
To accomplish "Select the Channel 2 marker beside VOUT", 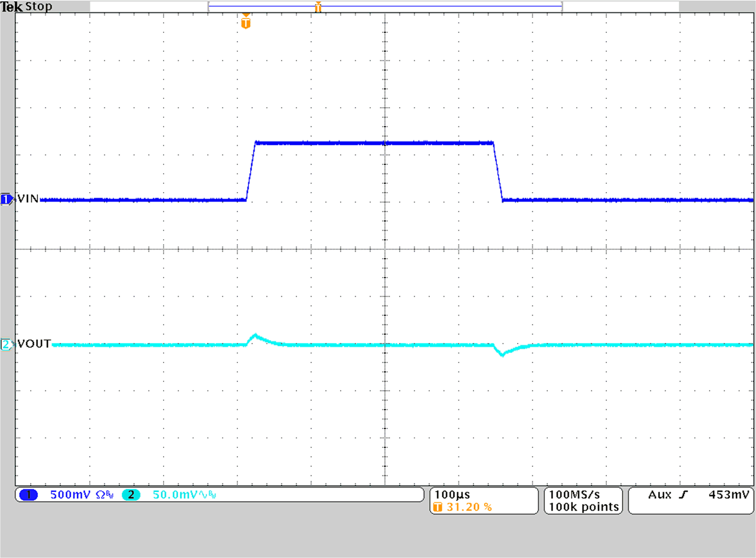I will pyautogui.click(x=7, y=344).
